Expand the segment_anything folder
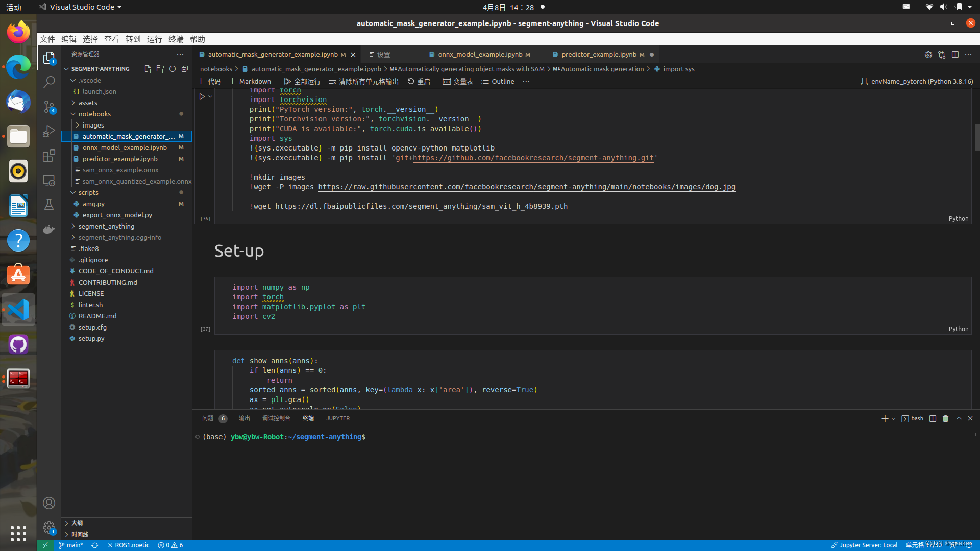 click(x=106, y=226)
